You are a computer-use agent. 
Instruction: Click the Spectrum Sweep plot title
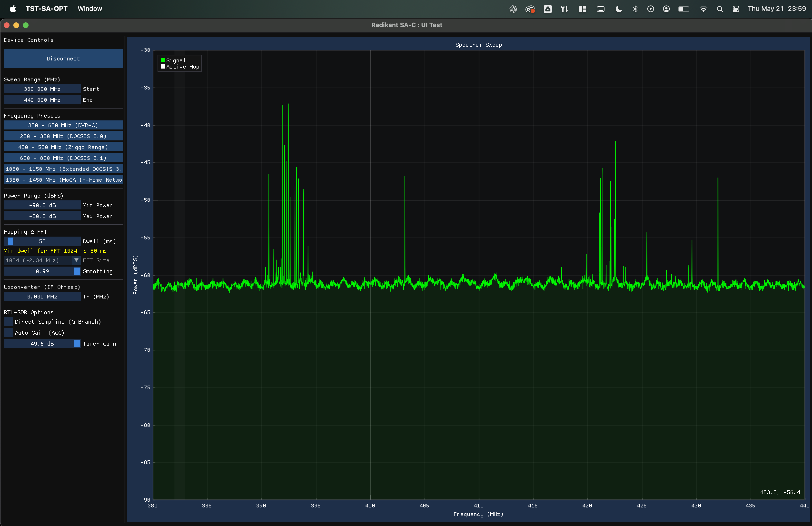click(x=478, y=45)
